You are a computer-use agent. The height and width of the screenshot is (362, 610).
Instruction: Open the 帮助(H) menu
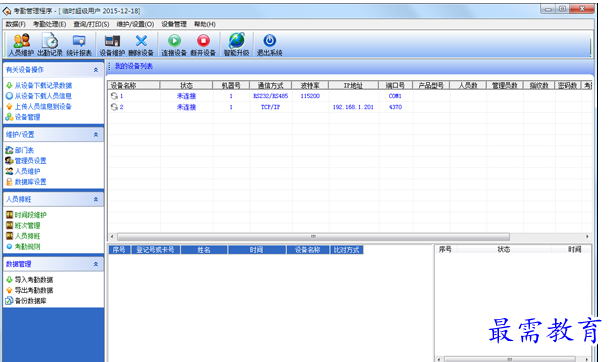[x=205, y=24]
